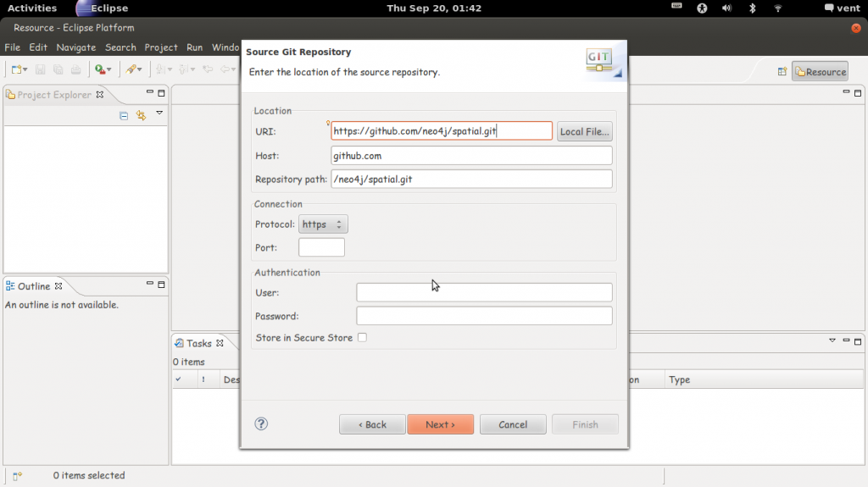This screenshot has height=487, width=868.
Task: Click the Local File... button
Action: (x=585, y=132)
